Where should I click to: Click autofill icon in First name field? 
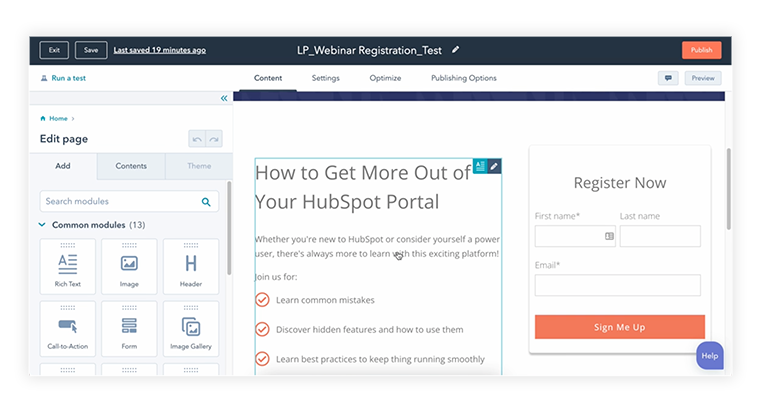click(609, 236)
